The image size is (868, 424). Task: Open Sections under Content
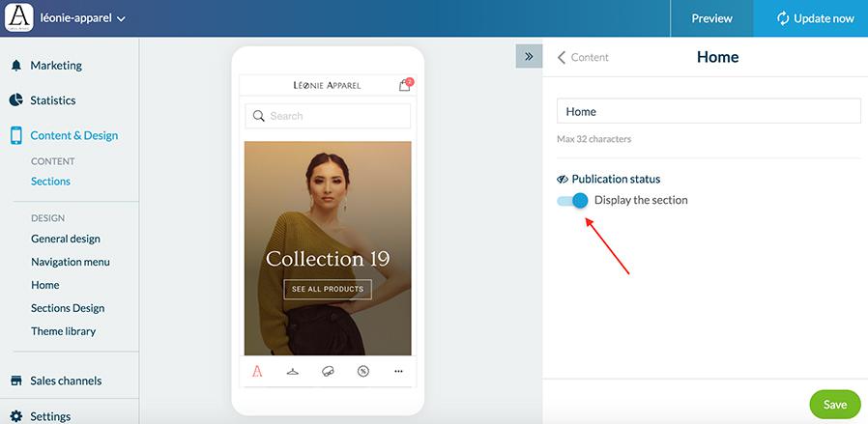50,181
